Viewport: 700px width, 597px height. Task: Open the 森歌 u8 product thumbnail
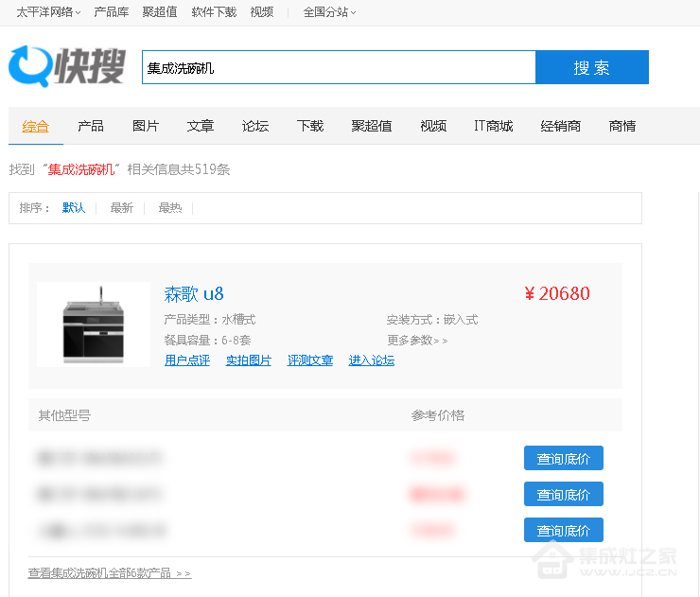(94, 325)
